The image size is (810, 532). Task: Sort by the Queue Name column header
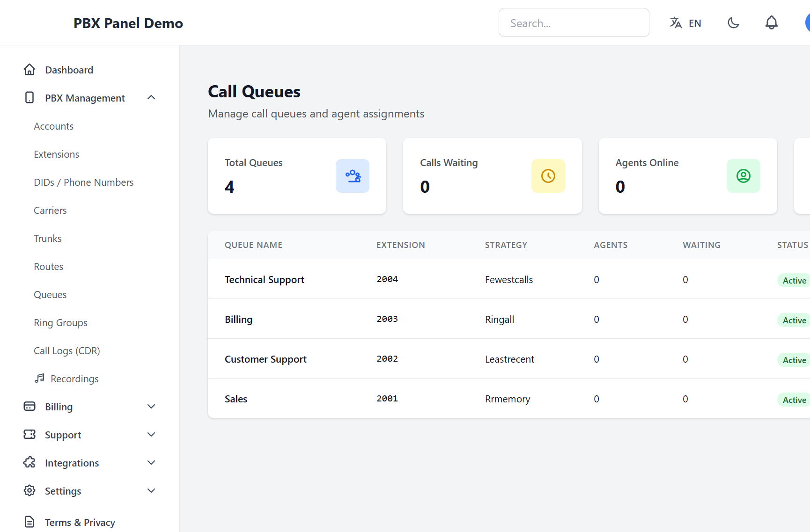pyautogui.click(x=253, y=245)
